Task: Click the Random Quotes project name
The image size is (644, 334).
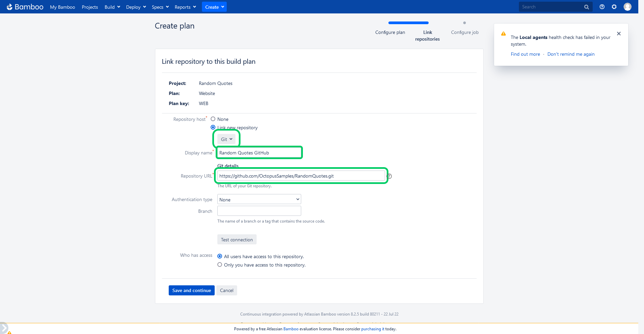Action: (x=216, y=83)
